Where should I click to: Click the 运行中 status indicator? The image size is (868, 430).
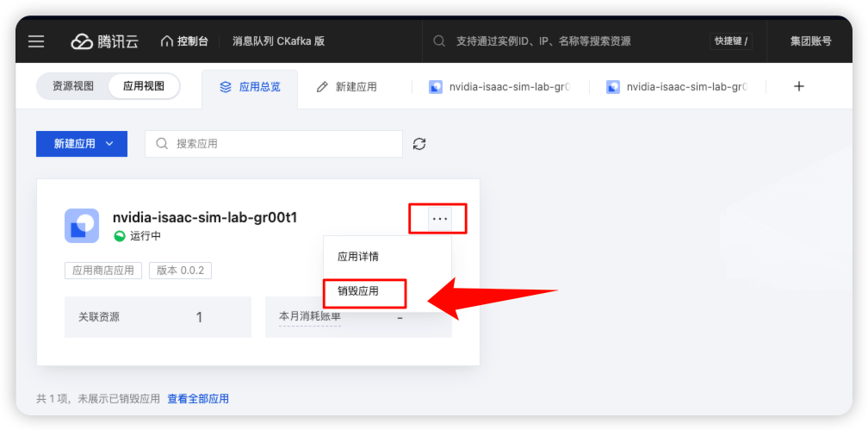[x=138, y=236]
